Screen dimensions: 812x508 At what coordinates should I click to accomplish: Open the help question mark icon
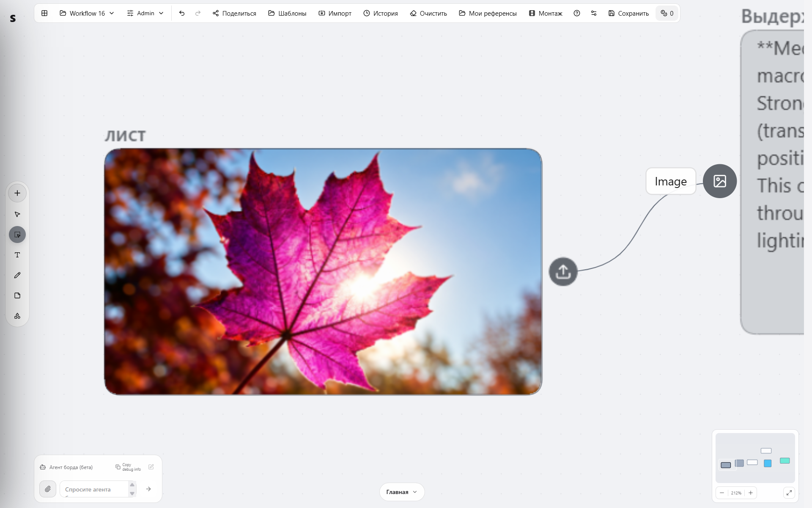click(577, 13)
